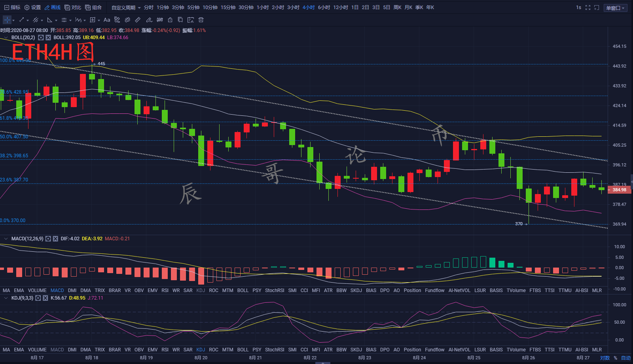Open KDJ indicator settings gear
The height and width of the screenshot is (364, 633).
tap(38, 298)
